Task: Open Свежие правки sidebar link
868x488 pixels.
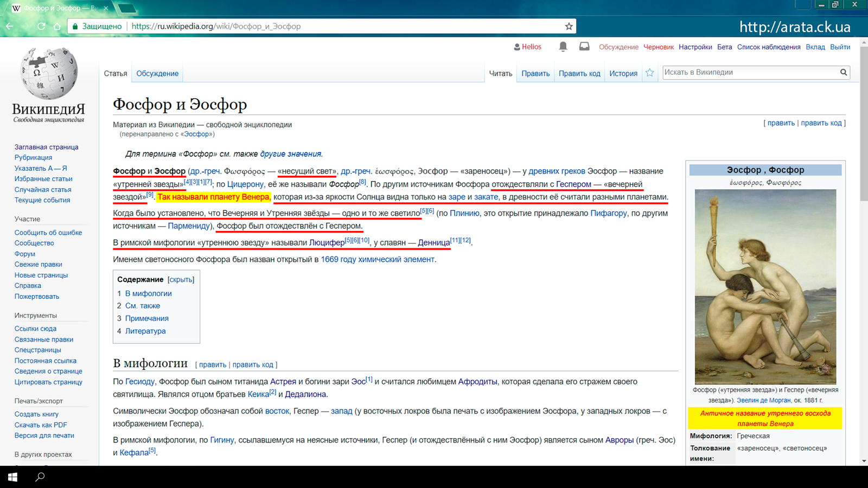Action: [39, 264]
